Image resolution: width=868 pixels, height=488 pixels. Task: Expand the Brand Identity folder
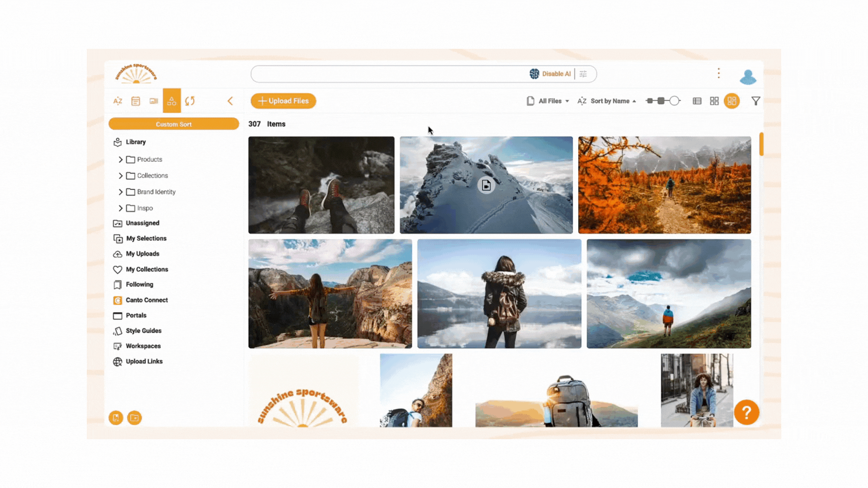click(121, 192)
